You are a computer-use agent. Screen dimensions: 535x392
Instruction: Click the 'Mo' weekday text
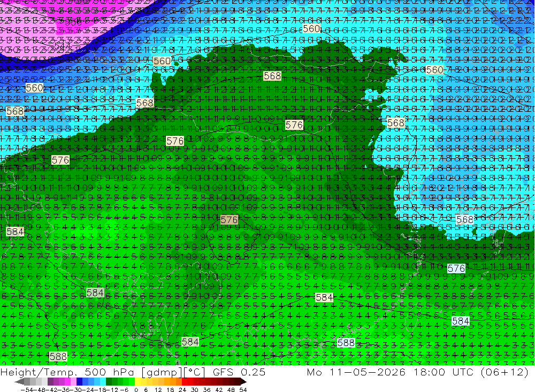(x=316, y=372)
